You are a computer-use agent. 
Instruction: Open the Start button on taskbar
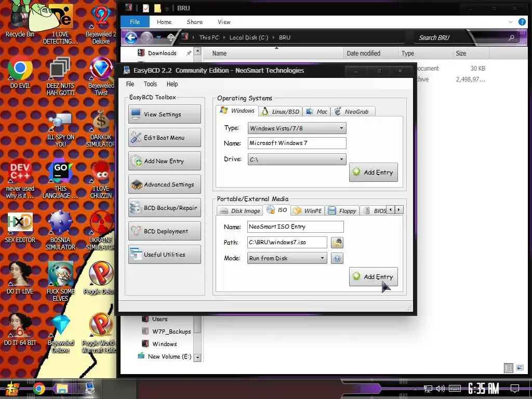click(12, 389)
